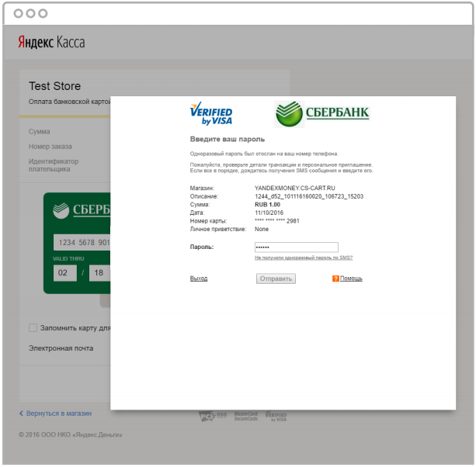Click the 'Оплата банковской картой' subtitle
The image size is (476, 467).
pos(70,102)
